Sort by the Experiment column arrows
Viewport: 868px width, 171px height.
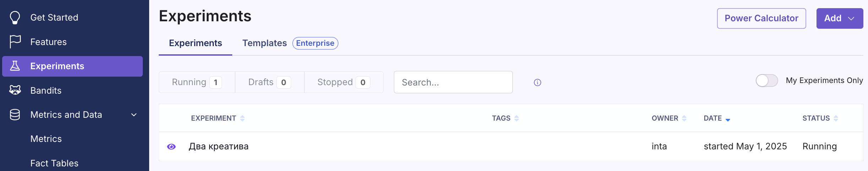pos(242,118)
